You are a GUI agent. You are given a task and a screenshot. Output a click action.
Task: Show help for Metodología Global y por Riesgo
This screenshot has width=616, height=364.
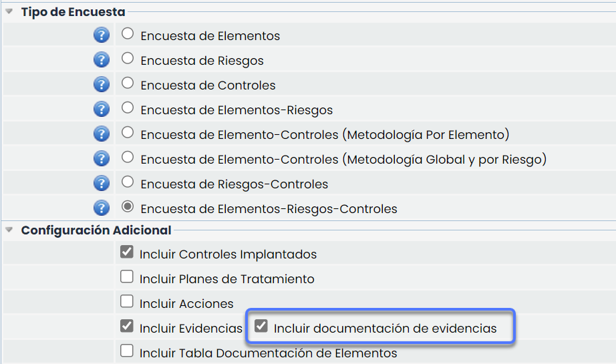(102, 159)
